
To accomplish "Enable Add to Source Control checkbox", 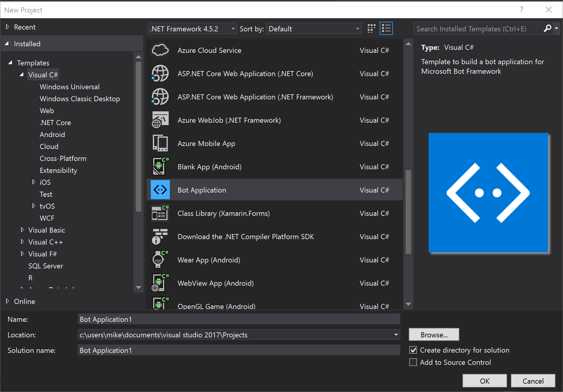I will coord(413,362).
